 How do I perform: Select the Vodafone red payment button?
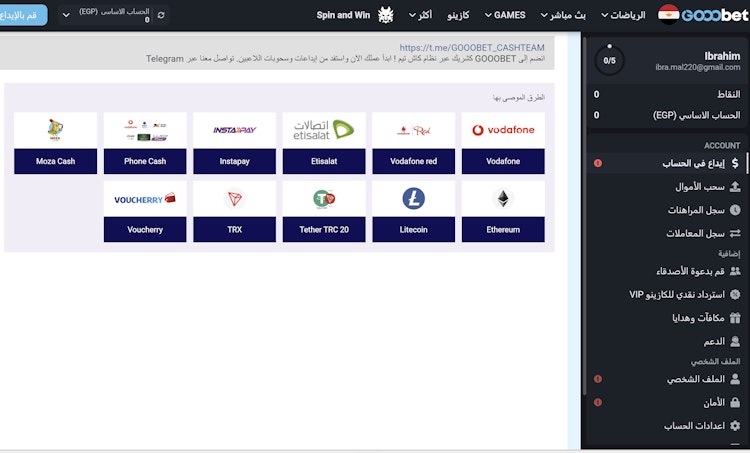(413, 161)
